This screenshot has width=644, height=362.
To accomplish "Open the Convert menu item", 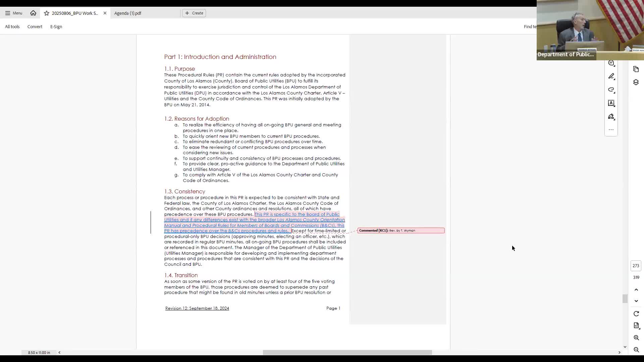I will point(35,26).
